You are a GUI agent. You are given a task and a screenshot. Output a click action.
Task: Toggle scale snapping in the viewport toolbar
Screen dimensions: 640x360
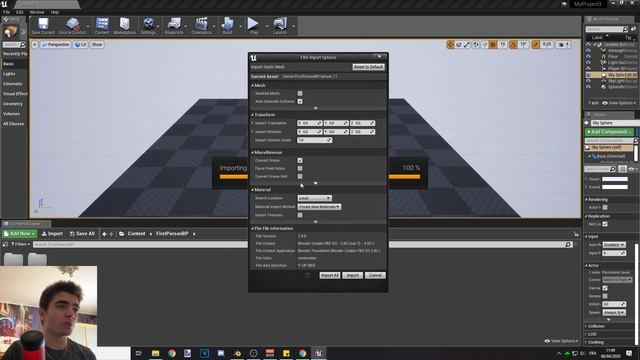point(536,44)
